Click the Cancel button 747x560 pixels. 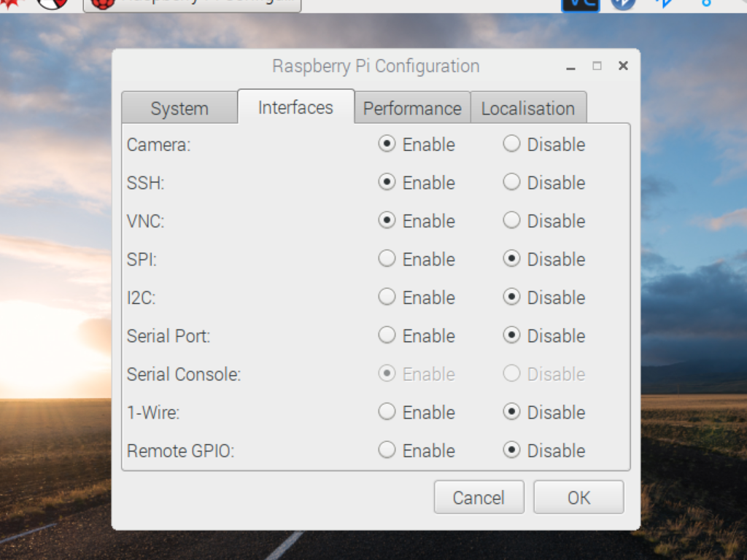point(479,497)
